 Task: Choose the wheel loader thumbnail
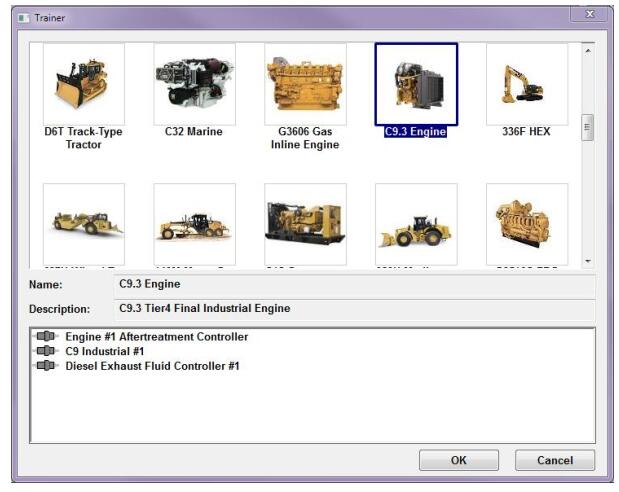416,224
